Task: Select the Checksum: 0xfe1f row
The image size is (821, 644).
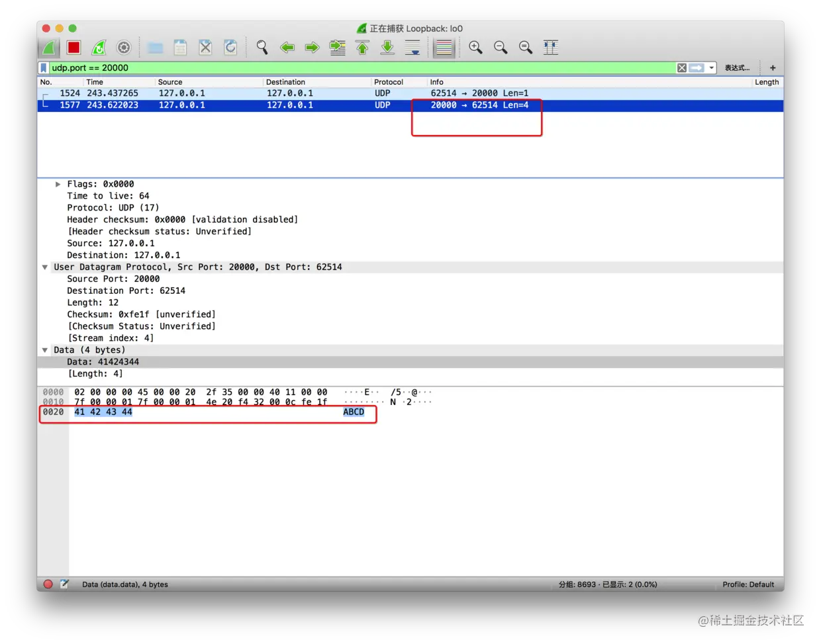Action: click(x=410, y=315)
